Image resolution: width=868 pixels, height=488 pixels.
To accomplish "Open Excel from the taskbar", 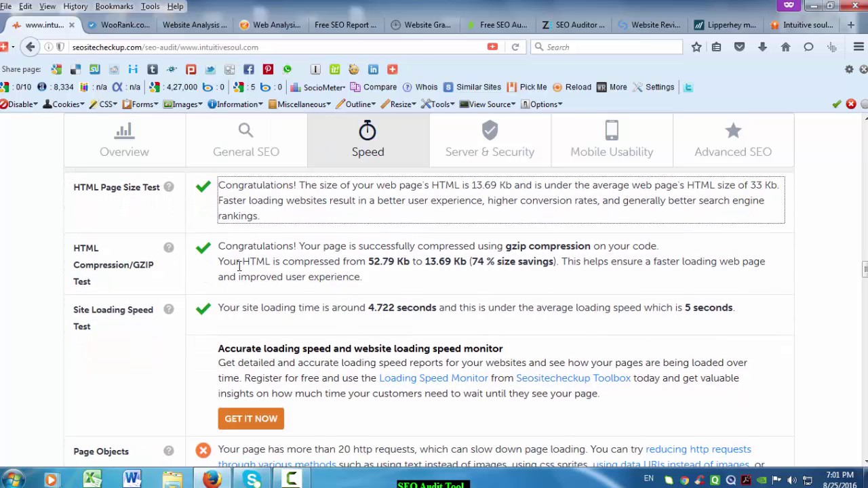I will [92, 479].
